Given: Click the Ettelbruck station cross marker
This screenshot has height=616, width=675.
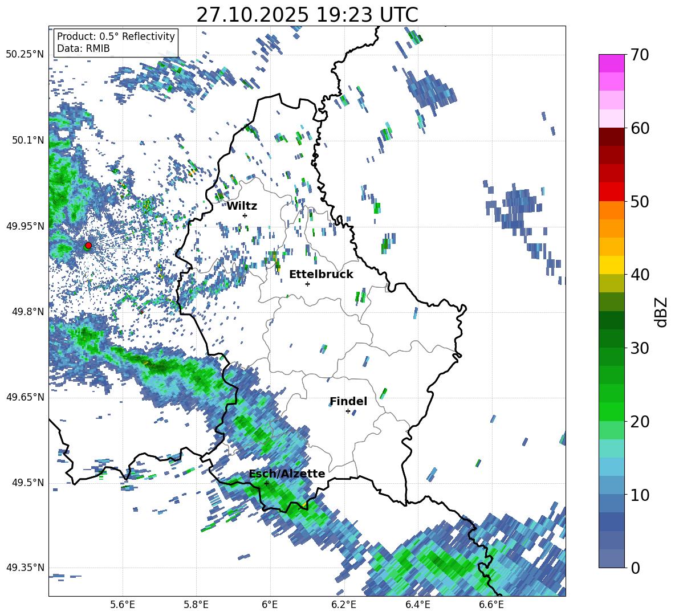Looking at the screenshot, I should tap(307, 284).
